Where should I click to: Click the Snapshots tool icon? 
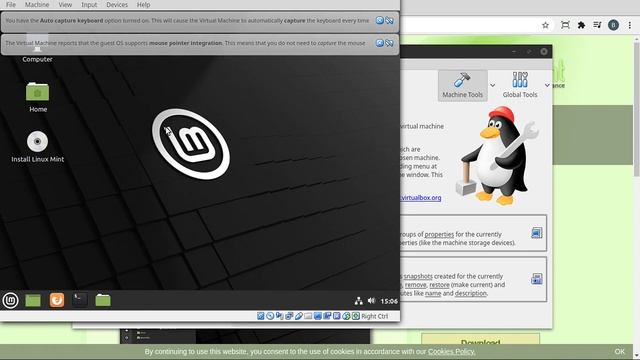tap(536, 279)
